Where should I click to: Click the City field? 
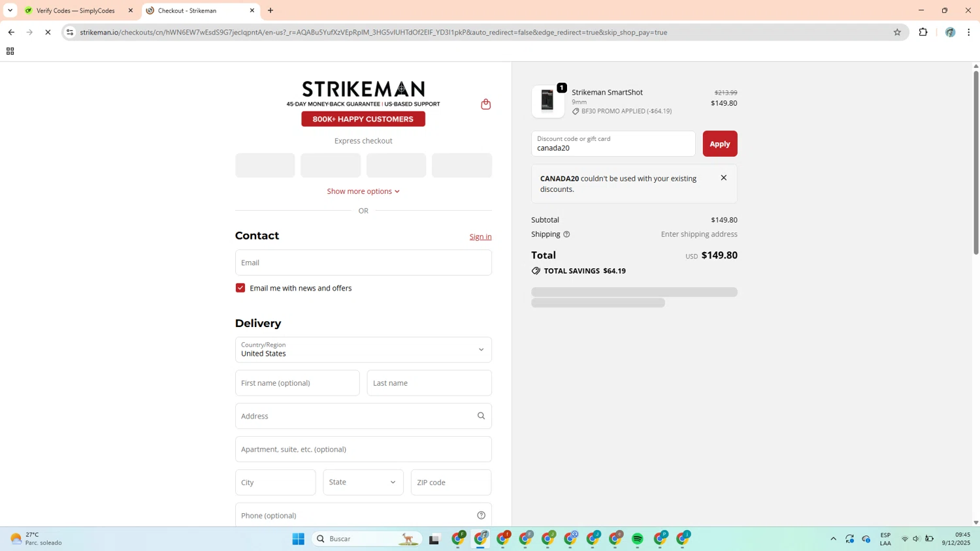pos(275,482)
